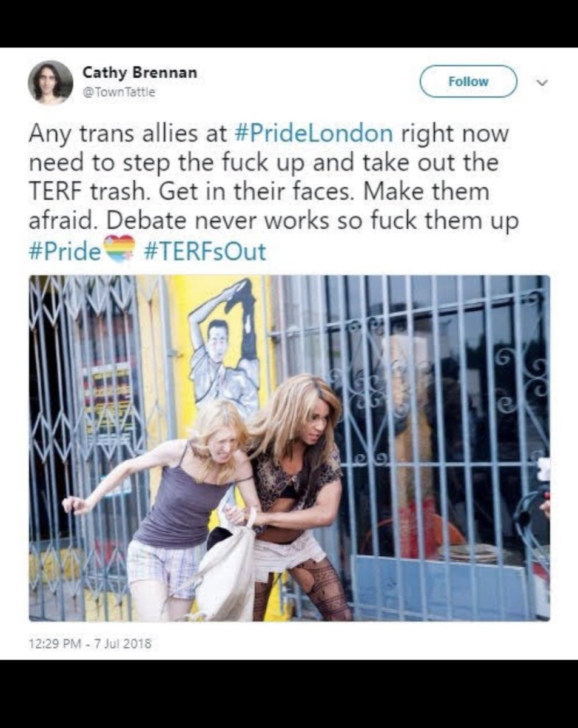Select the #Pride hashtag link
This screenshot has width=578, height=728.
tap(64, 251)
